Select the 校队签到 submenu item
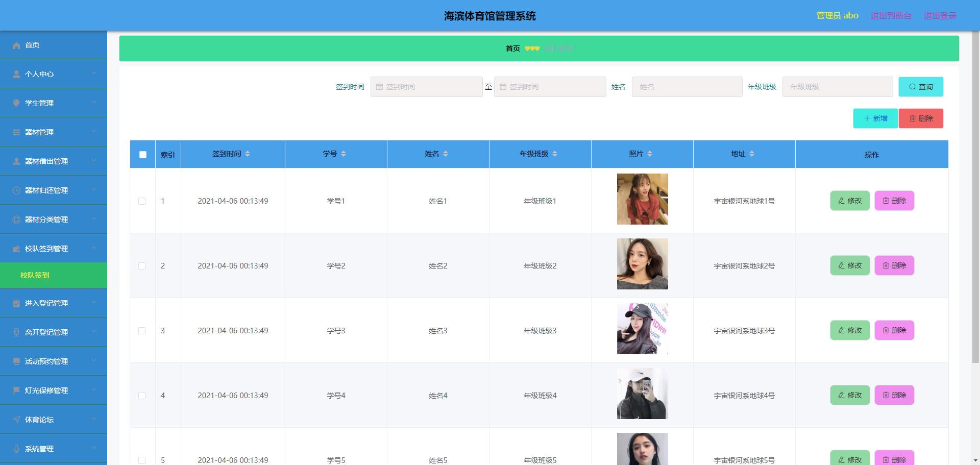The width and height of the screenshot is (980, 465). (54, 275)
